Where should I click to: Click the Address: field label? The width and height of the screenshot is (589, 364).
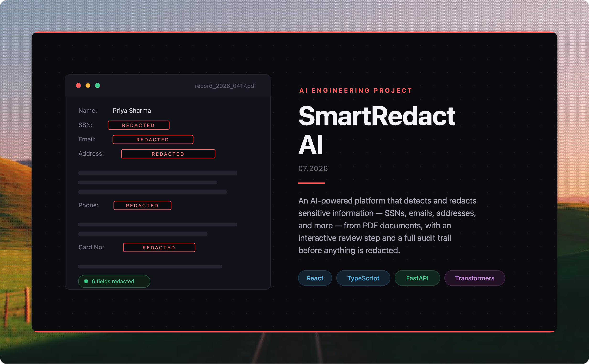click(x=91, y=154)
